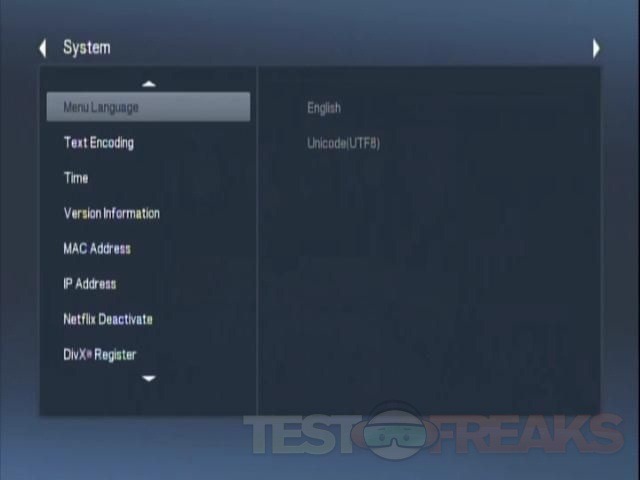Click the System page title
Image resolution: width=640 pixels, height=480 pixels.
pyautogui.click(x=87, y=48)
